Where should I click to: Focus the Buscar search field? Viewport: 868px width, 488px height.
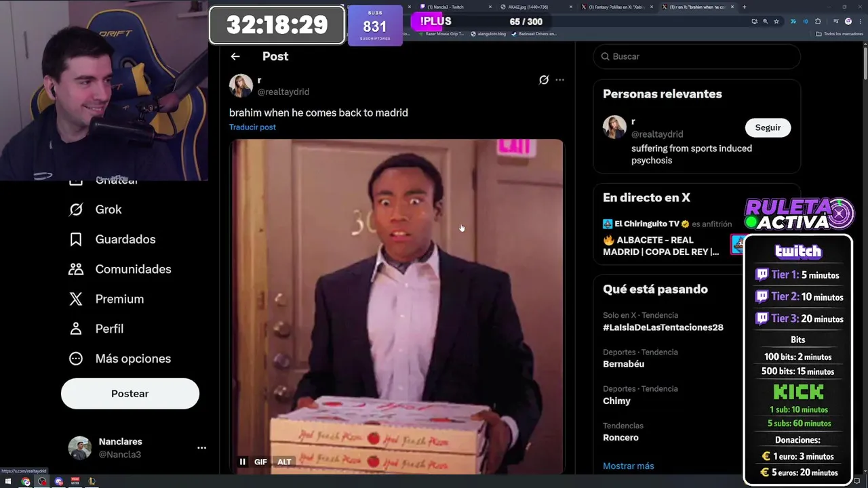697,56
